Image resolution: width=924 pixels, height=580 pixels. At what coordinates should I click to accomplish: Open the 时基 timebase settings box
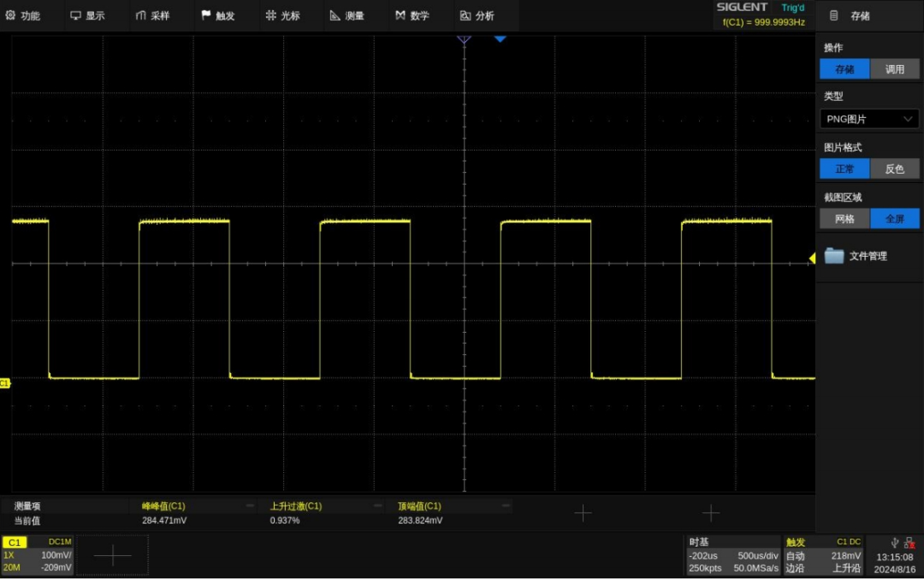click(x=733, y=554)
